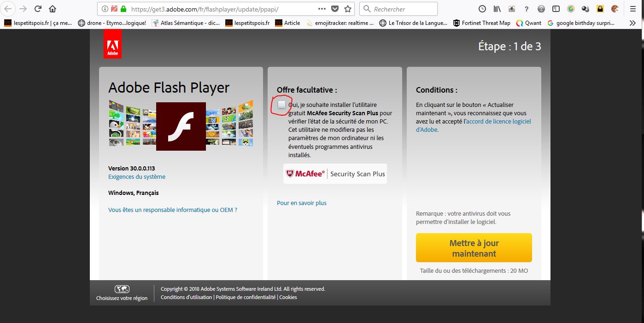Viewport: 644px width, 323px height.
Task: Tick the McAfee Security Scan Plus checkbox
Action: (x=281, y=105)
